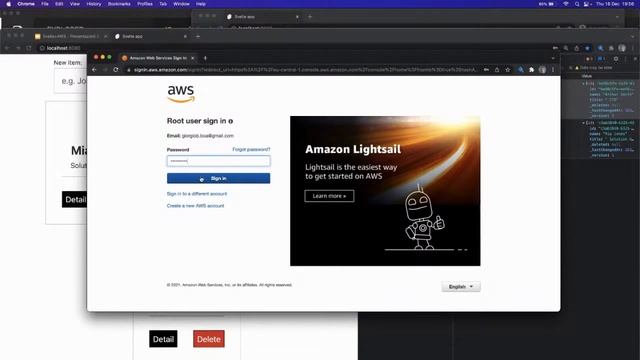View site lock info for signin.aws.amazon.com
The image size is (640, 360).
tap(129, 70)
